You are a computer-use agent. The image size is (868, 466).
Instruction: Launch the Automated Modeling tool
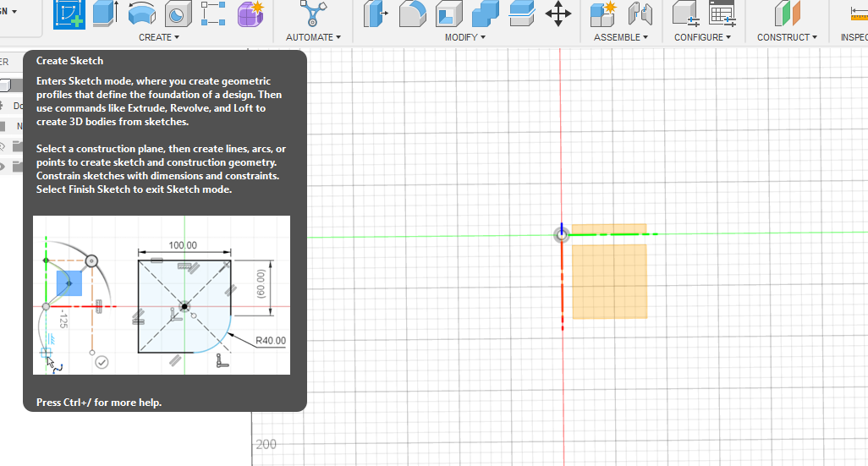pos(313,14)
